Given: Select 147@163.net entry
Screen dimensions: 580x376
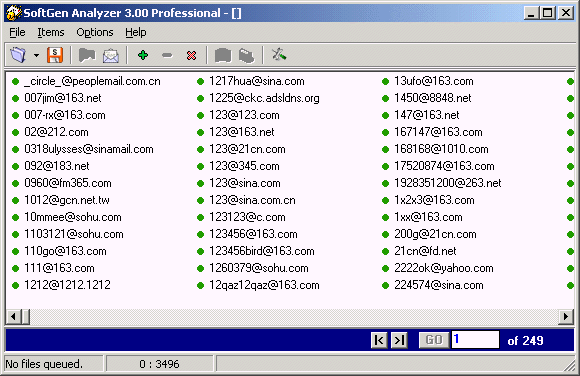Looking at the screenshot, I should tap(426, 115).
